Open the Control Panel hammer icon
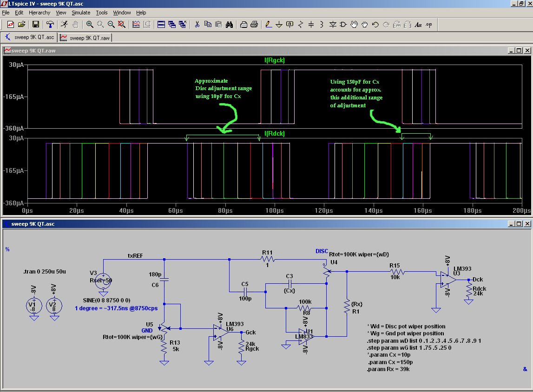 click(50, 25)
